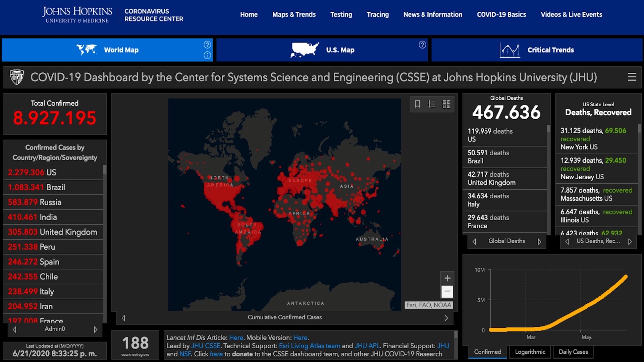The width and height of the screenshot is (644, 362).
Task: Switch chart to Daily Cases view
Action: [573, 352]
